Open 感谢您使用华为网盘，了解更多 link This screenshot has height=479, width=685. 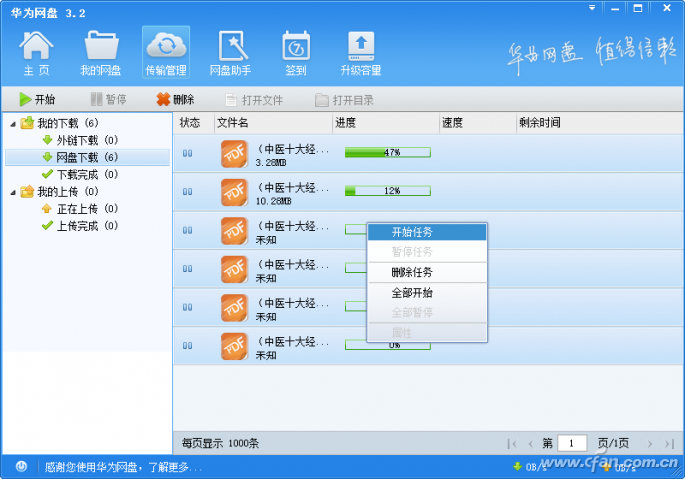[123, 467]
